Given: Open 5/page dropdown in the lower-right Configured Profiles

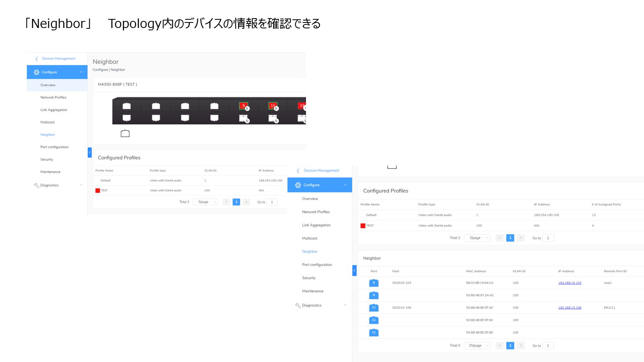Looking at the screenshot, I should tap(477, 238).
